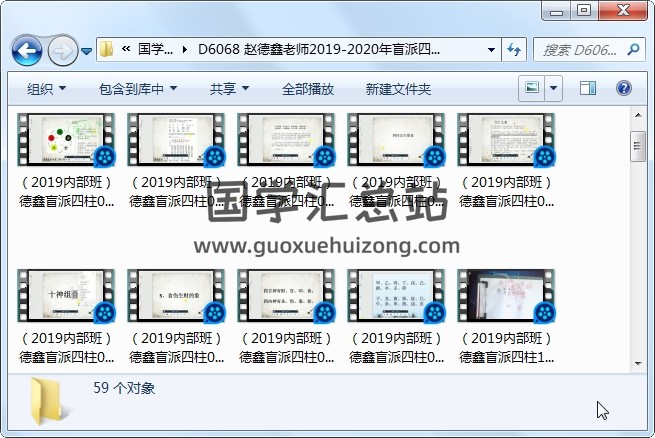Viewport: 655px width, 438px height.
Task: Click the file name under 食伤生财的象 thumbnail
Action: [176, 347]
